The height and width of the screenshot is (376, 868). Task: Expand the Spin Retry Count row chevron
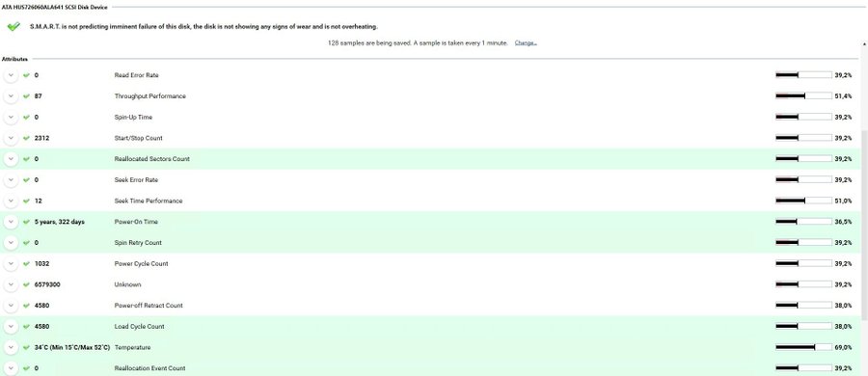click(x=11, y=243)
